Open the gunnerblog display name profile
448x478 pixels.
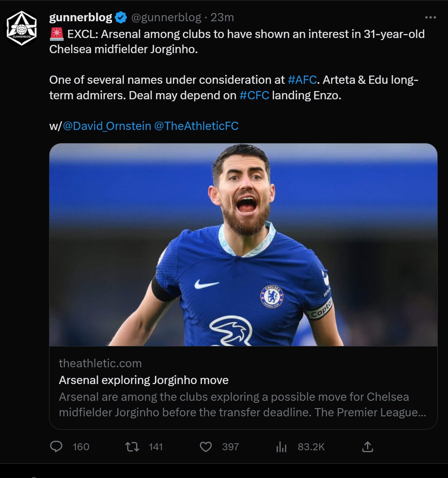tap(81, 18)
